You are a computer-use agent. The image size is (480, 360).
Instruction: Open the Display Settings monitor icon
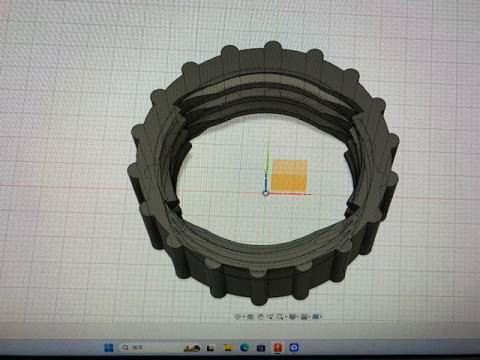(293, 316)
